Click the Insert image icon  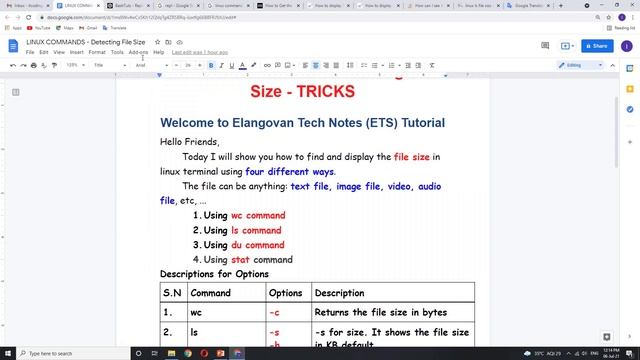pyautogui.click(x=288, y=65)
